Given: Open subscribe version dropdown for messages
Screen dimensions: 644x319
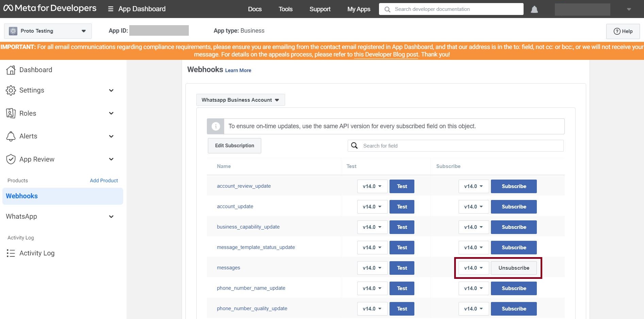Looking at the screenshot, I should 474,268.
